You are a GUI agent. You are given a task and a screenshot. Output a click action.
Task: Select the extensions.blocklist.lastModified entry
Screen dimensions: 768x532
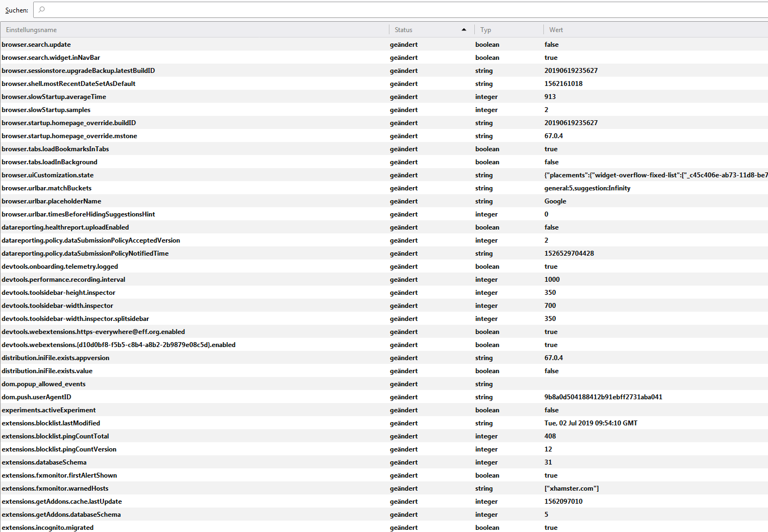coord(51,423)
